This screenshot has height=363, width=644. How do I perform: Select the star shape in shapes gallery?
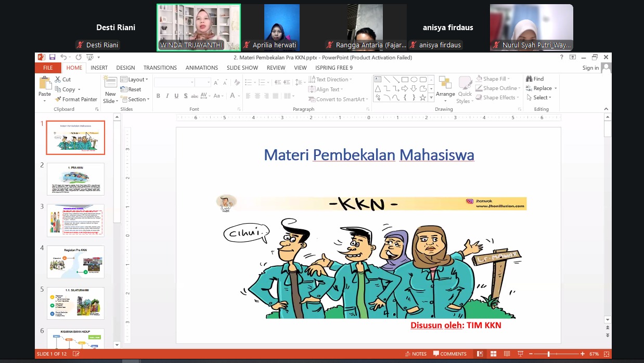[x=423, y=97]
